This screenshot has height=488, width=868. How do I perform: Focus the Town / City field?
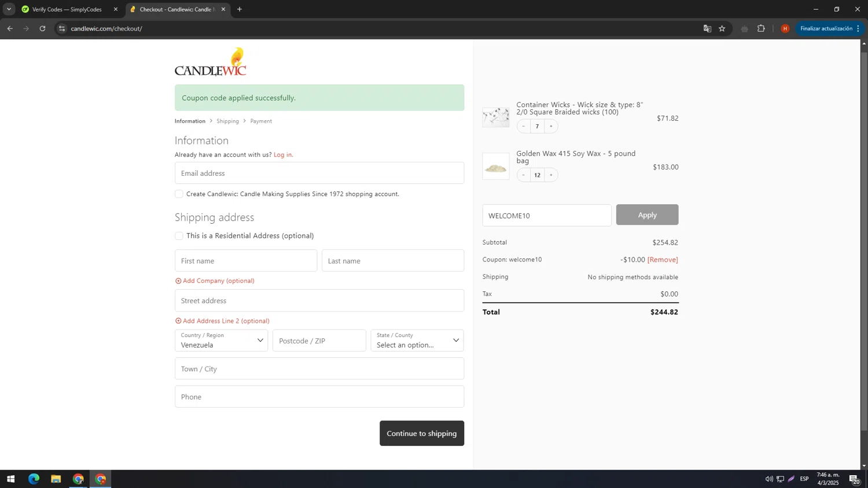[319, 369]
